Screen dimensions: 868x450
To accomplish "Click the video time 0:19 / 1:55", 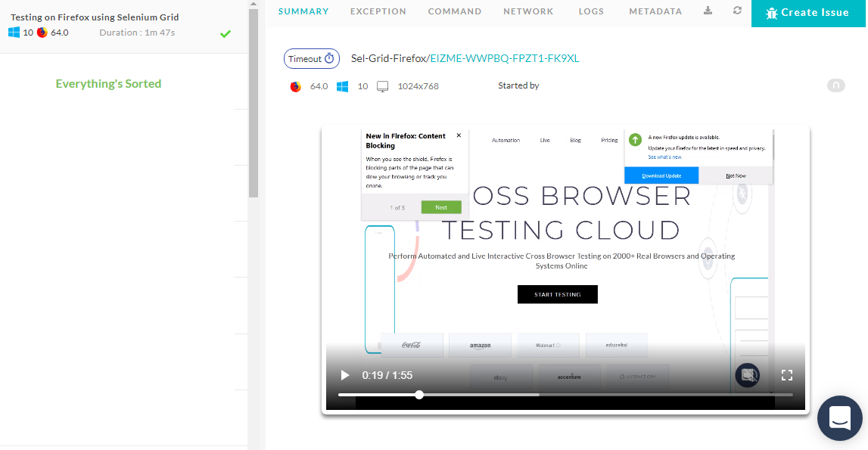I will pos(387,375).
